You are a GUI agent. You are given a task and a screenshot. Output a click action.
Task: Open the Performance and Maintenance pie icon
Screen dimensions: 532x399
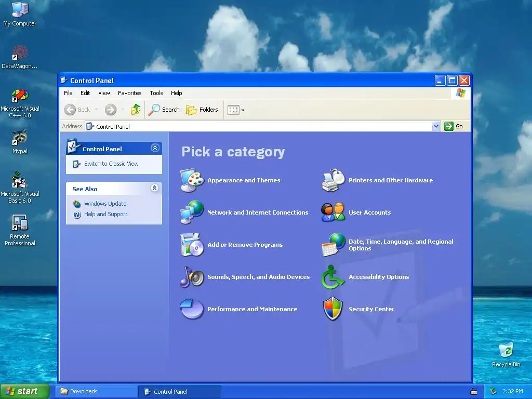tap(192, 309)
